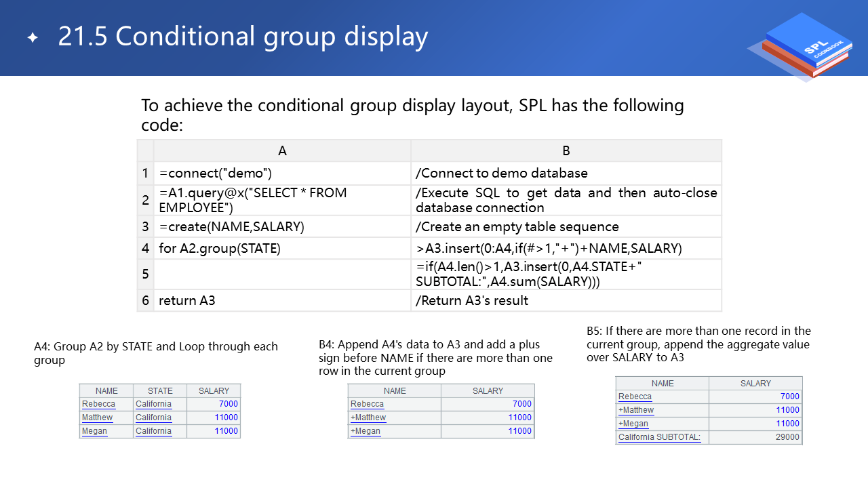Select column header A in the code grid
Image resolution: width=868 pixels, height=488 pixels.
(282, 150)
